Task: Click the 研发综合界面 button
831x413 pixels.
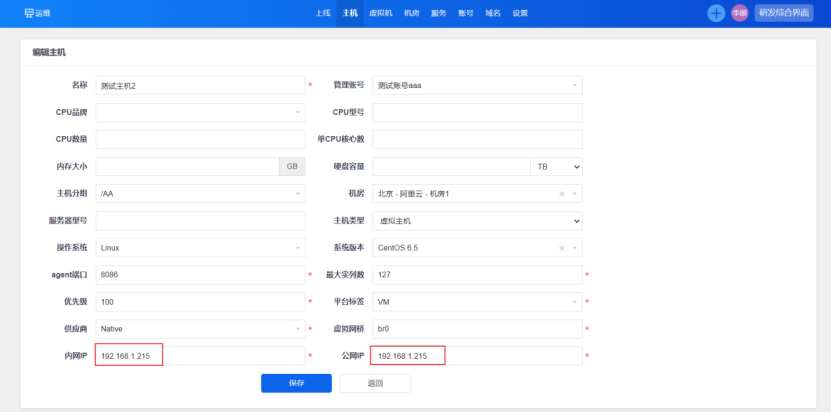Action: point(784,13)
